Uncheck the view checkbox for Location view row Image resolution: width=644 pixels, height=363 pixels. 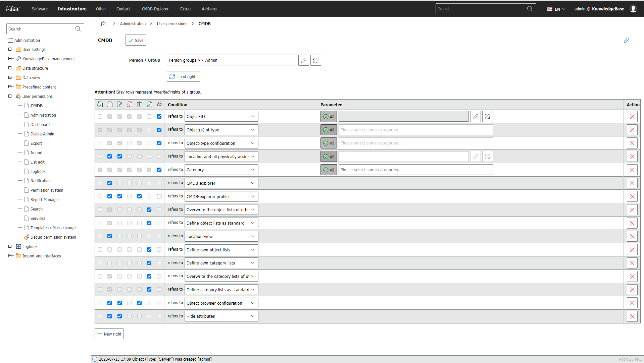(x=109, y=236)
